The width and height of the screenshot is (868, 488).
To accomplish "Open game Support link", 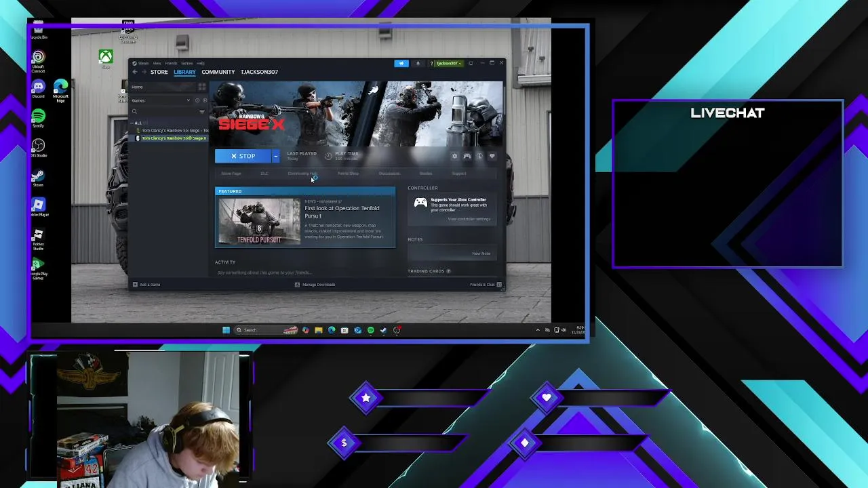I will tap(459, 174).
